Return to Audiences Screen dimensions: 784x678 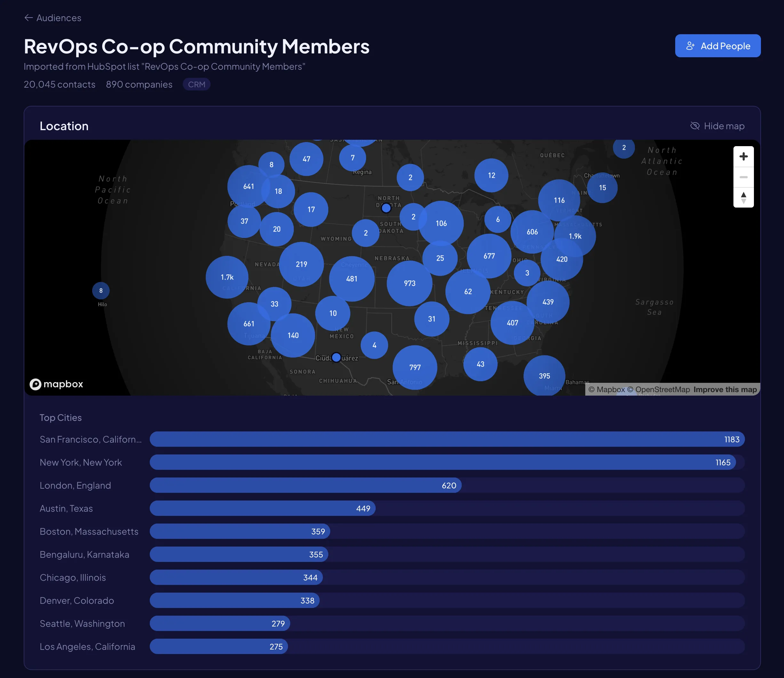tap(58, 17)
